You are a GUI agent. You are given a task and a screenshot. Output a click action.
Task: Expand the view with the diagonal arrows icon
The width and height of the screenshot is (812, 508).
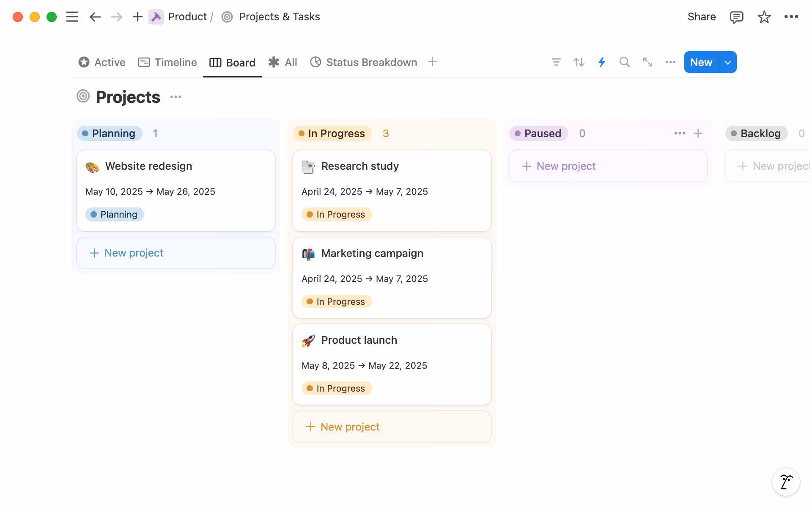tap(647, 62)
